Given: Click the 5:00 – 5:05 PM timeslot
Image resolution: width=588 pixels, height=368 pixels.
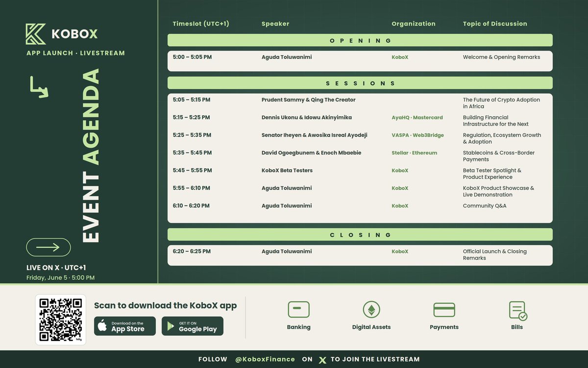Looking at the screenshot, I should (193, 57).
